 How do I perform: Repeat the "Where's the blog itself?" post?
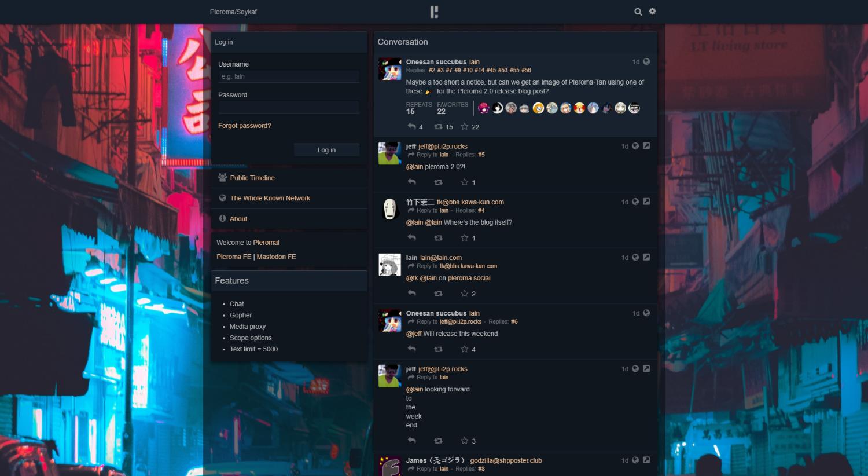coord(439,237)
